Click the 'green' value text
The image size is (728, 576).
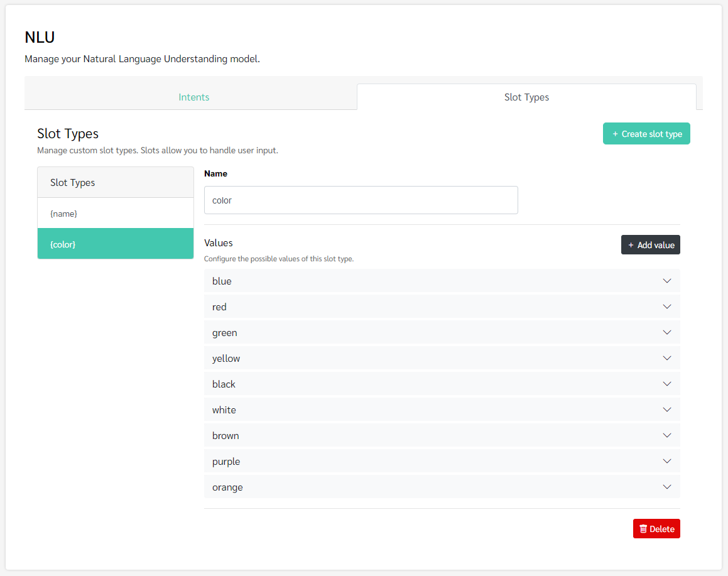coord(225,333)
